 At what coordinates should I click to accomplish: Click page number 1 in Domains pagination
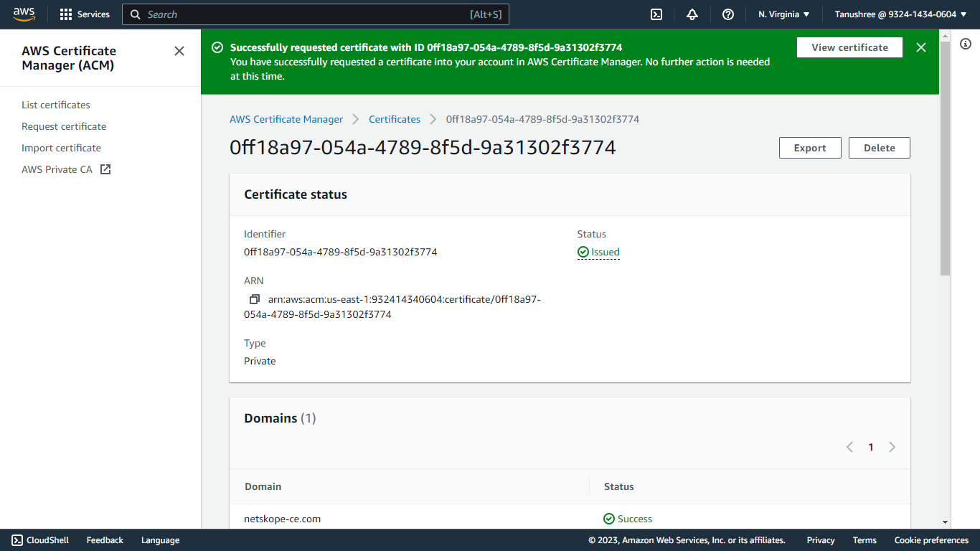tap(871, 447)
